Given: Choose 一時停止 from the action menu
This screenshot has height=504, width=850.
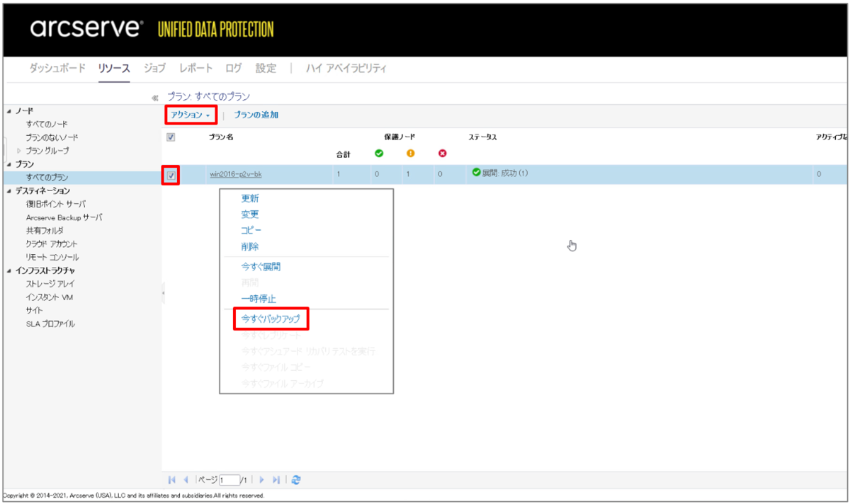Looking at the screenshot, I should coord(259,299).
